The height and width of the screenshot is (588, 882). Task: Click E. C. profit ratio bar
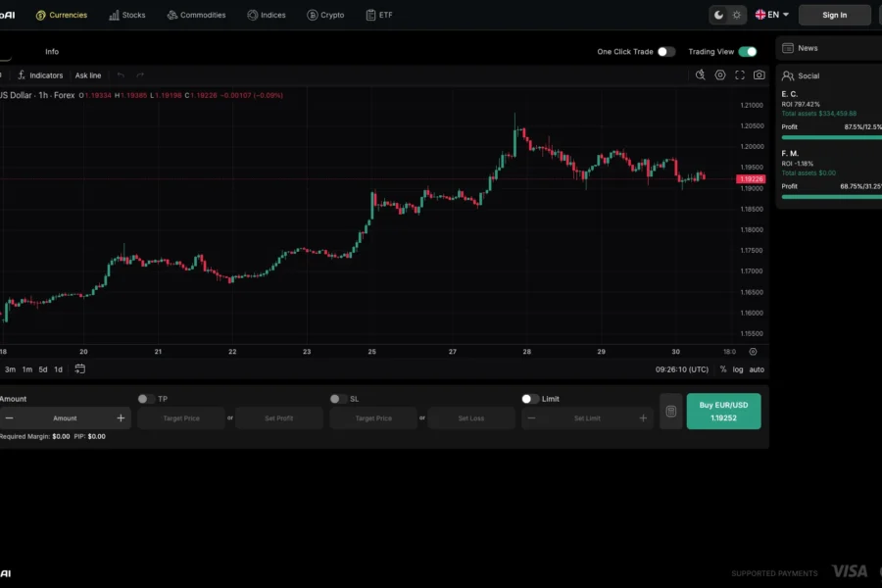click(x=831, y=137)
